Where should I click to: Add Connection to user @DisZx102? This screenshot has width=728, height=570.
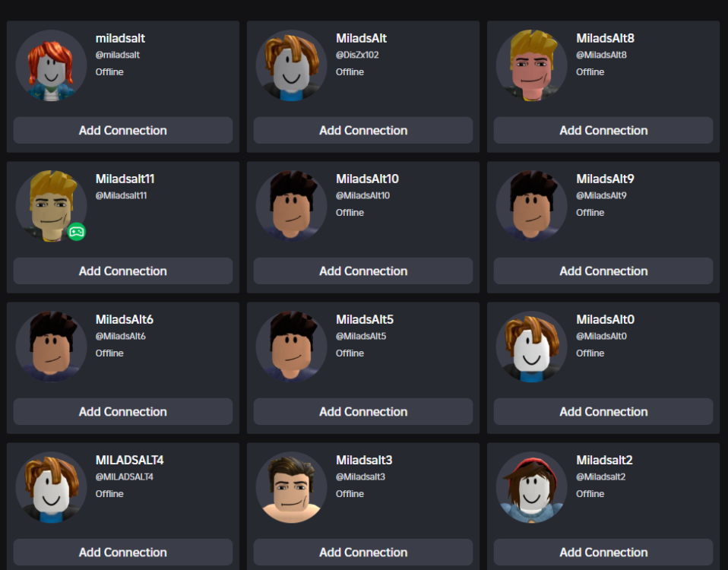click(x=363, y=131)
